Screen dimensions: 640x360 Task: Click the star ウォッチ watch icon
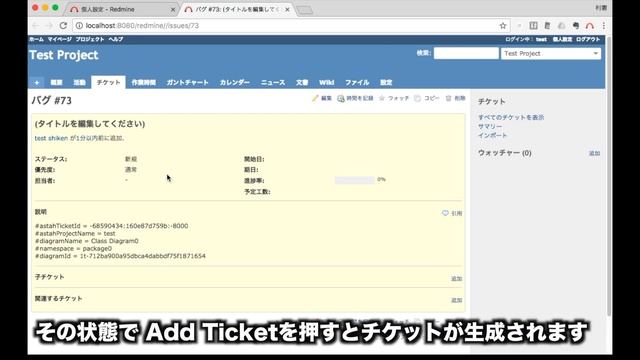(382, 98)
